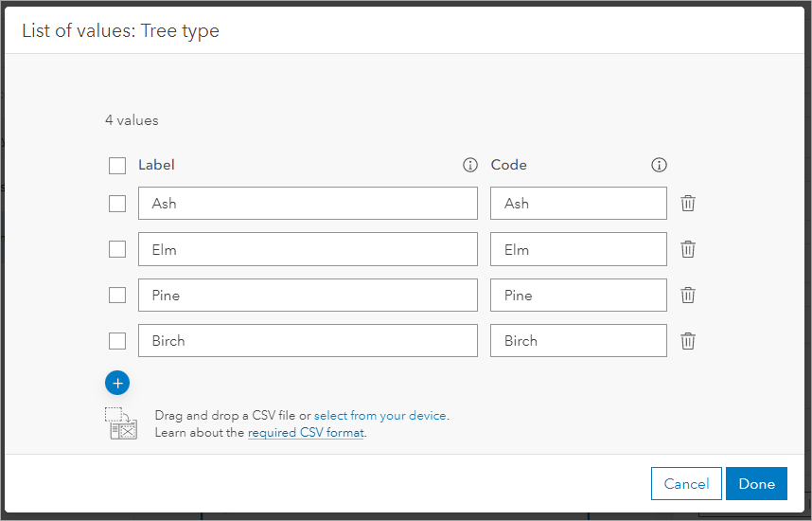The image size is (812, 521).
Task: Confirm changes with Done button
Action: tap(756, 484)
